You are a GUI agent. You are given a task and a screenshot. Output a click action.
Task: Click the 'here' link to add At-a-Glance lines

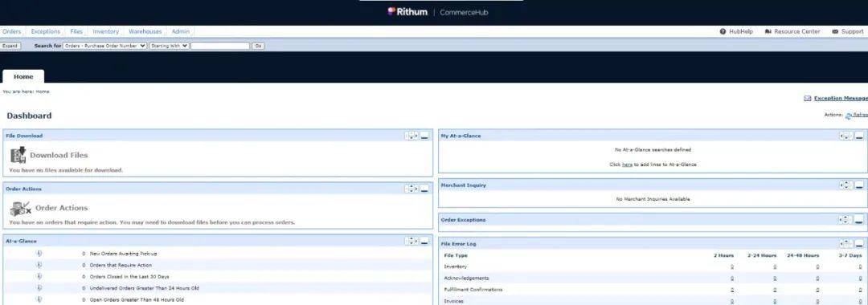(x=627, y=165)
